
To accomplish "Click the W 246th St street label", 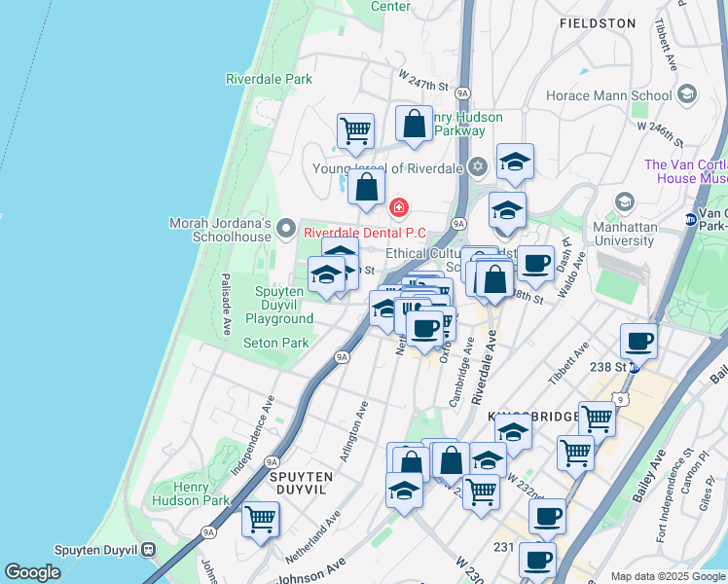I will pyautogui.click(x=660, y=134).
